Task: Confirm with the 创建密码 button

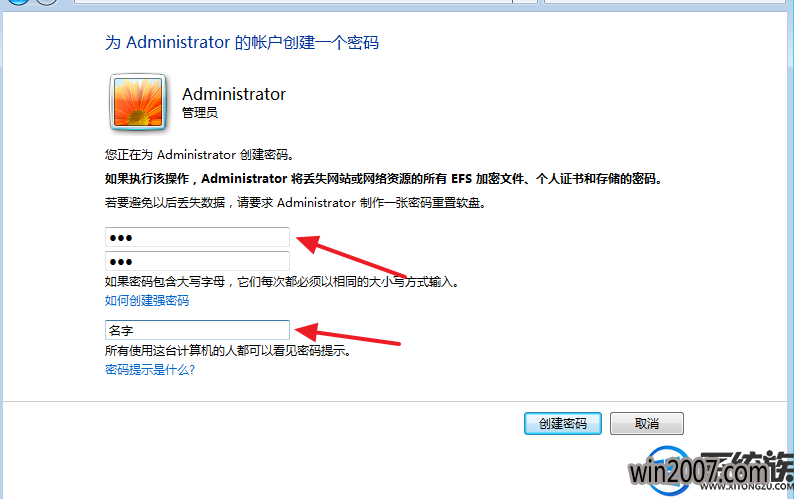Action: [563, 423]
